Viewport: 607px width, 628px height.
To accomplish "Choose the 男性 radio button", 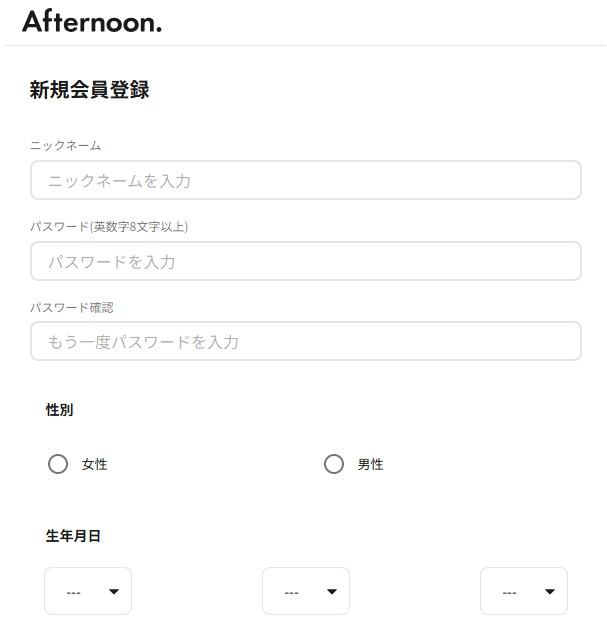I will tap(334, 464).
